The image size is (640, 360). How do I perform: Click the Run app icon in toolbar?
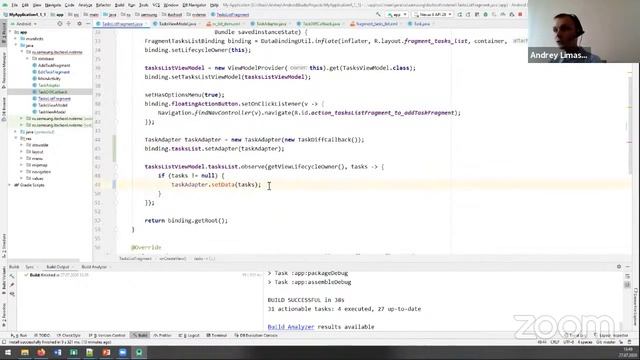(x=460, y=14)
